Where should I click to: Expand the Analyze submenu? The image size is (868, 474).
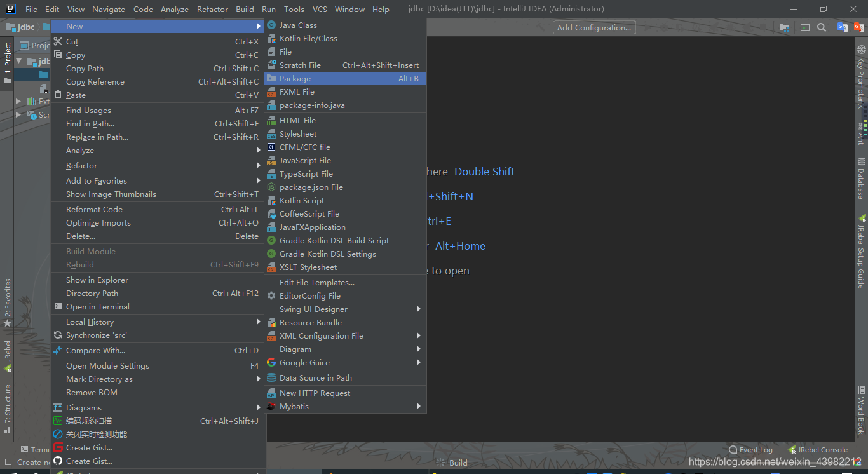158,150
